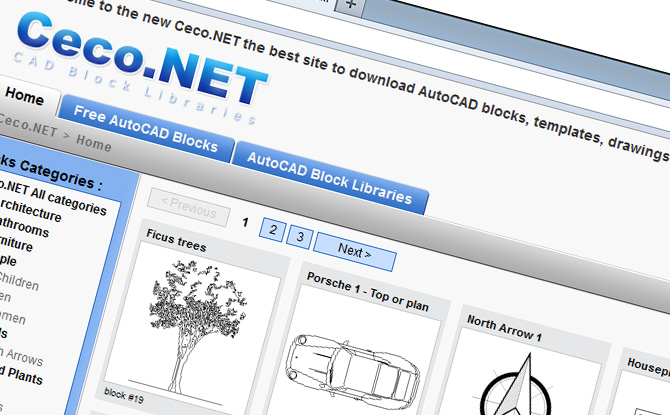Select the Furniture category
The image size is (670, 415).
(x=16, y=242)
